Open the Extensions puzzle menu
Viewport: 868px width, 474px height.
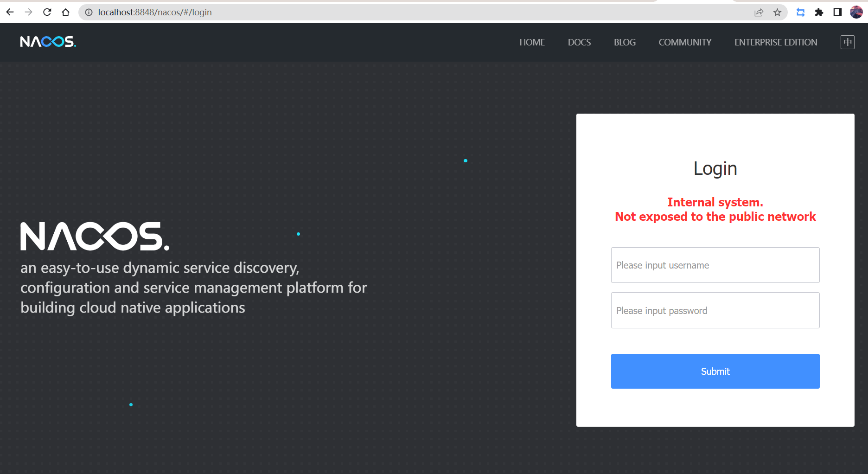point(819,13)
